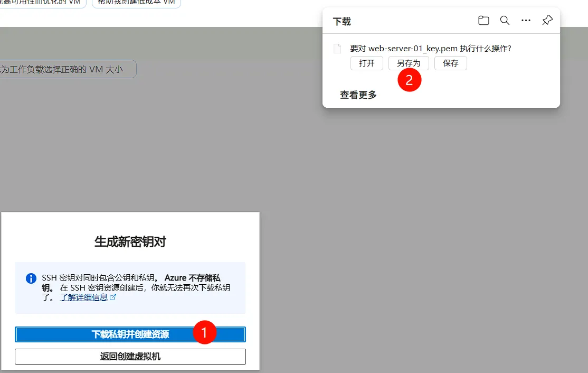Open the downloads folder icon
This screenshot has width=588, height=373.
483,20
